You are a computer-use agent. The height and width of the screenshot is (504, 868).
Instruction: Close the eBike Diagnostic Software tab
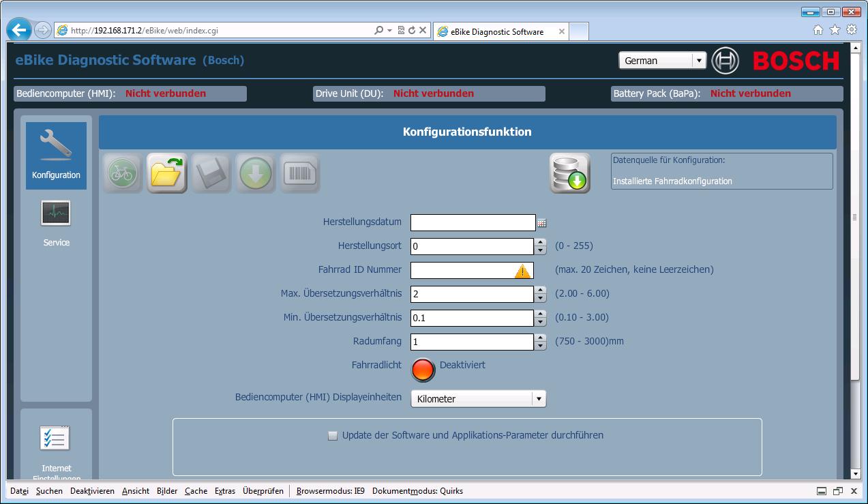point(562,31)
